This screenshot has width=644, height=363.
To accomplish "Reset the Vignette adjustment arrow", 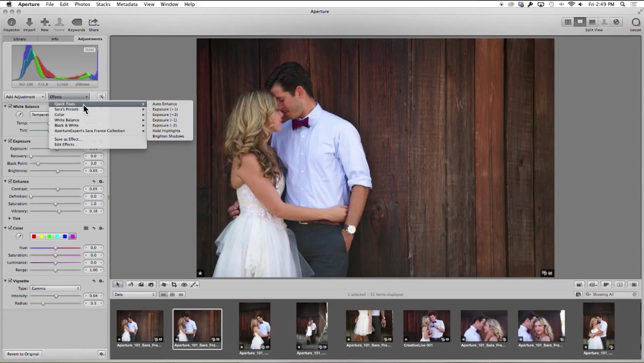I will 94,281.
